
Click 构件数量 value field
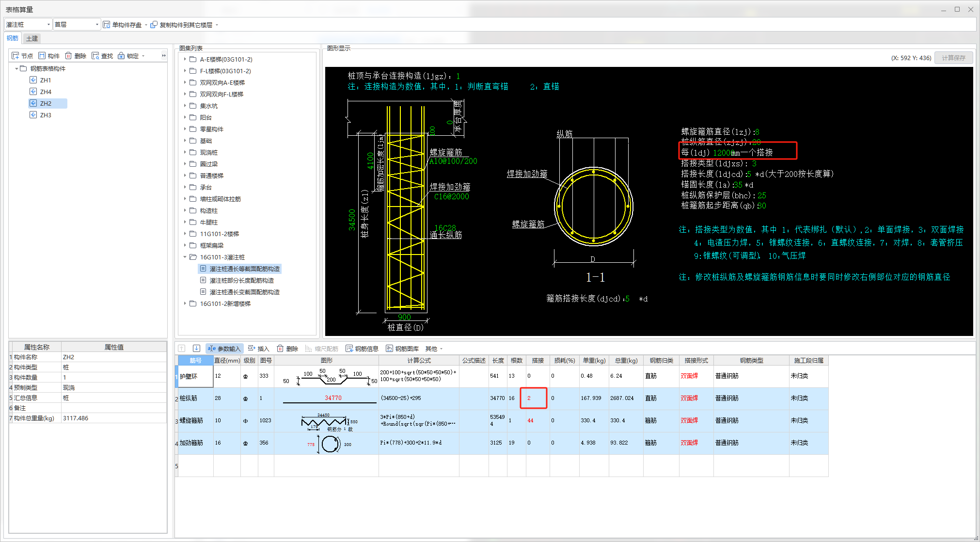tap(113, 377)
